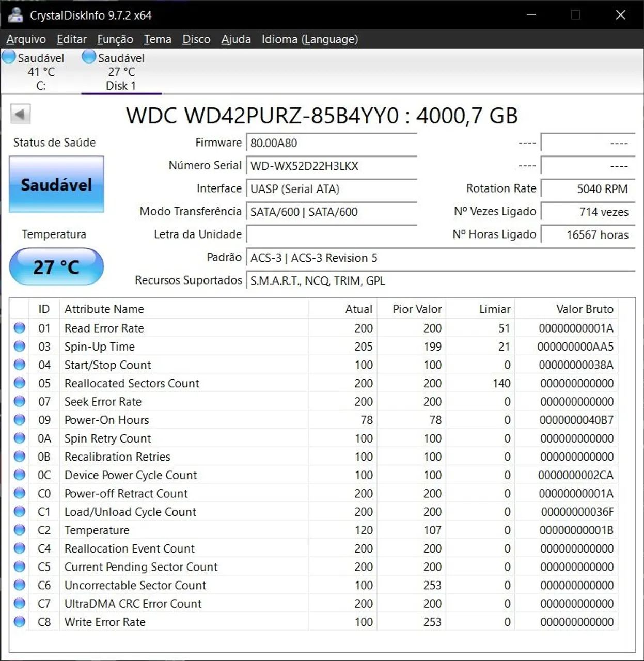Viewport: 644px width, 661px height.
Task: Click the blue health orb on C: drive tab
Action: point(9,57)
